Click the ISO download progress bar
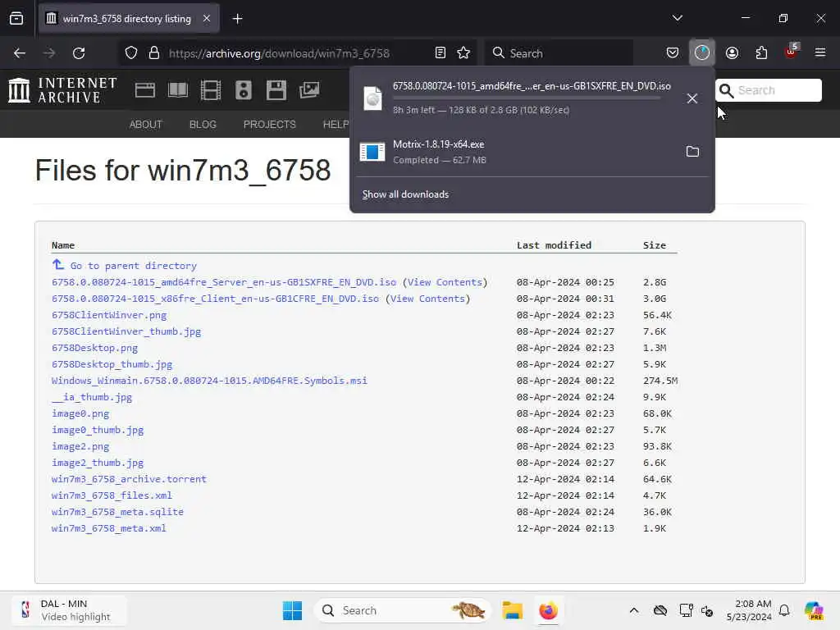 click(527, 98)
